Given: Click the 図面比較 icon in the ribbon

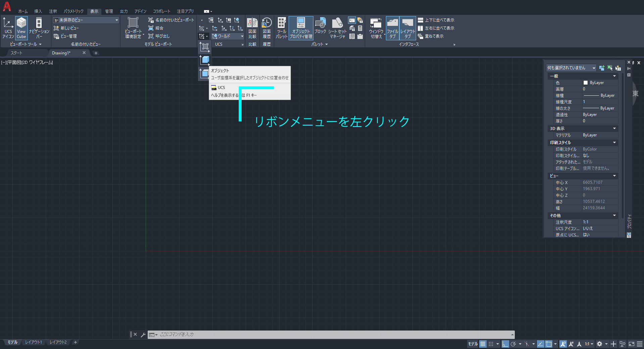Looking at the screenshot, I should (x=252, y=28).
